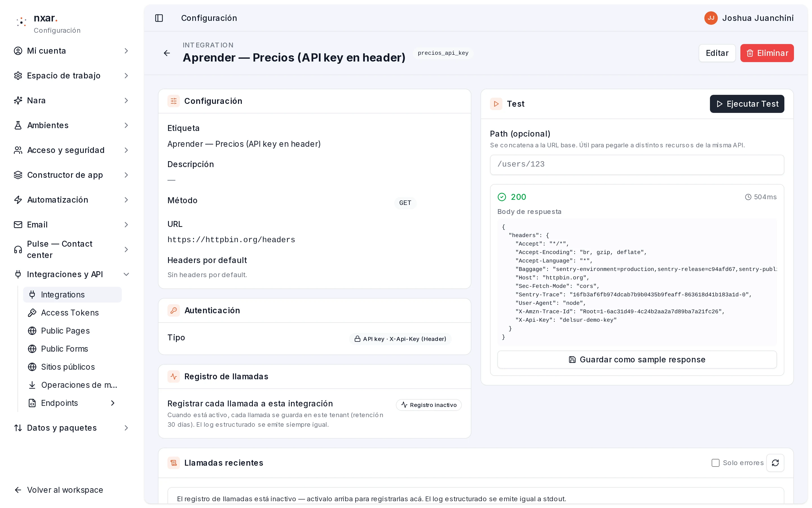Viewport: 812px width, 508px height.
Task: Expand the Ambientes chevron
Action: (127, 125)
